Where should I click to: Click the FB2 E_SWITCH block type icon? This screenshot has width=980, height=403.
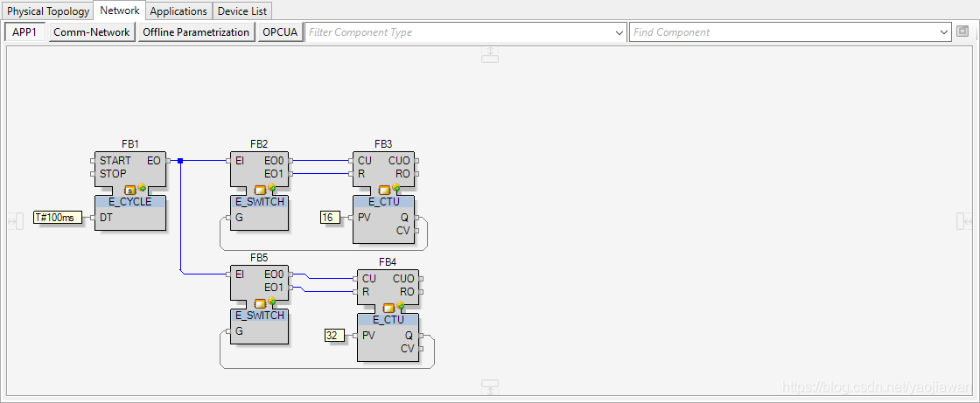pyautogui.click(x=261, y=189)
